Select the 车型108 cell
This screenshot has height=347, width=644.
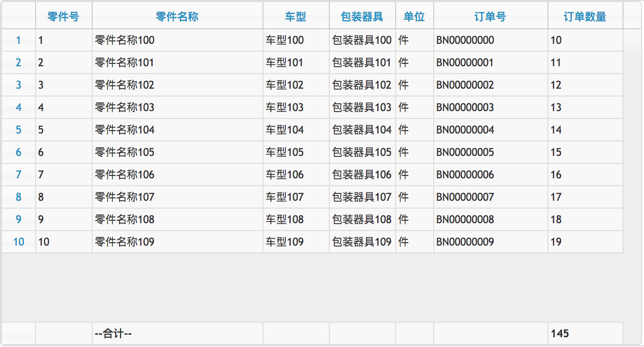(x=296, y=220)
